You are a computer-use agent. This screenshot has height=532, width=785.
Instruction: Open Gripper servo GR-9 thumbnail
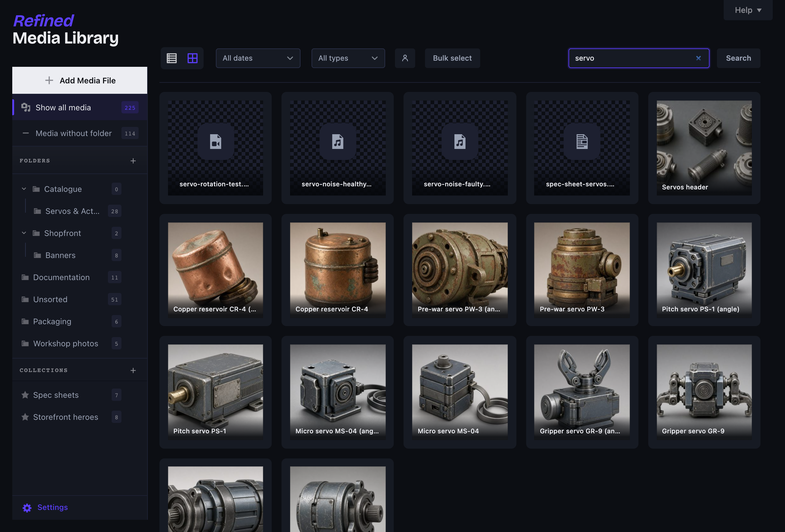[704, 392]
